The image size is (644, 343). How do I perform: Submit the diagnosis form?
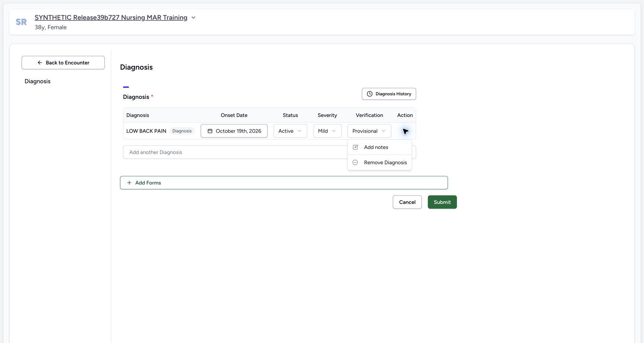coord(442,202)
